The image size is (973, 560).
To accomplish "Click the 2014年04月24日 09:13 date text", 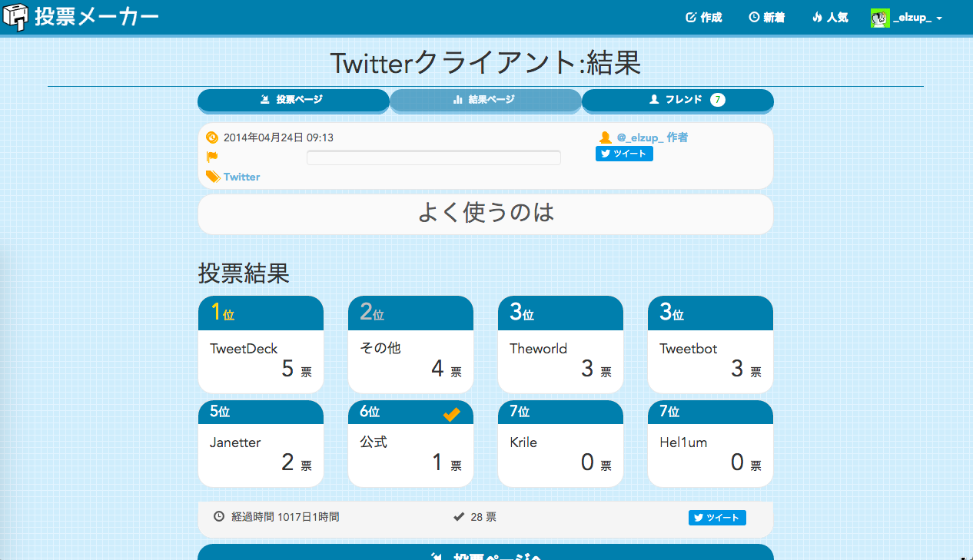I will tap(278, 138).
